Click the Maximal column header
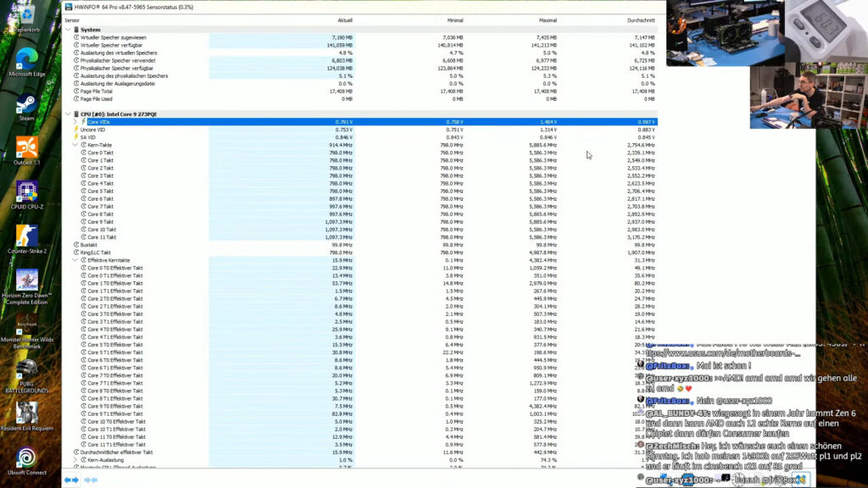 point(548,20)
